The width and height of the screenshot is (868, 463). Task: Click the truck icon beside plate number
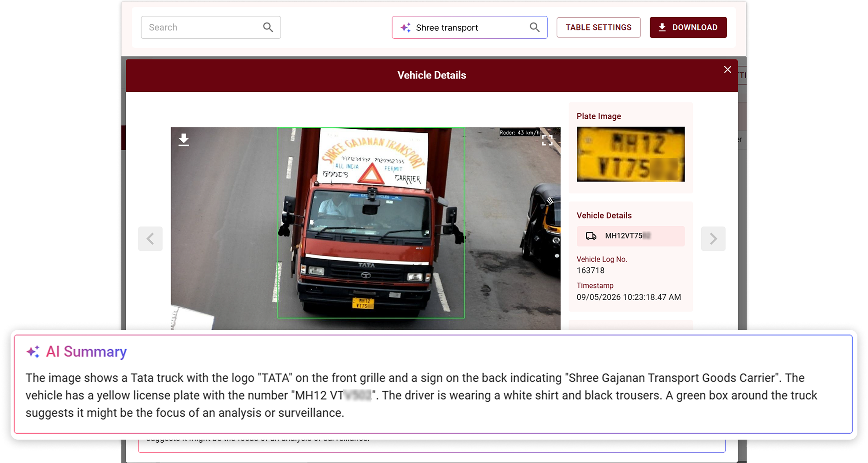[591, 236]
